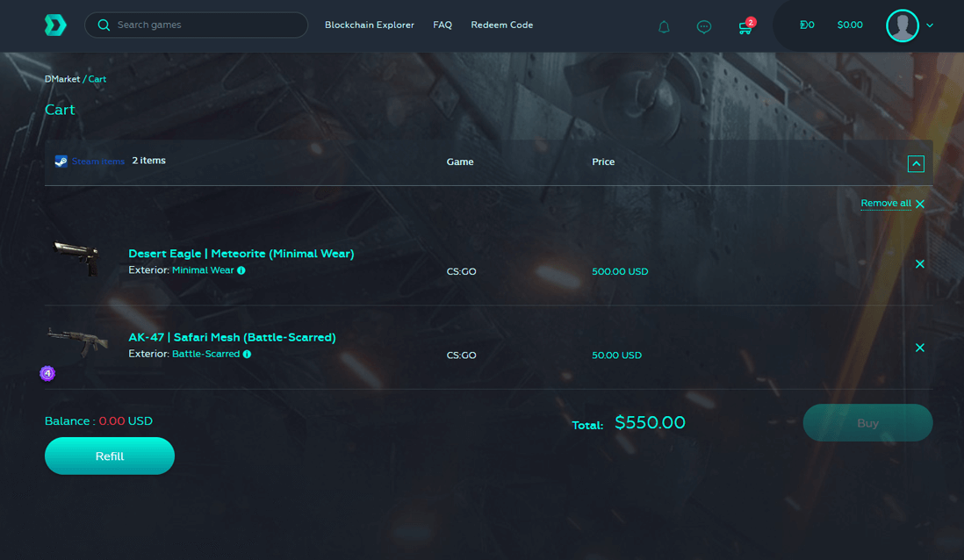964x560 pixels.
Task: Open the shopping cart icon
Action: click(x=745, y=27)
